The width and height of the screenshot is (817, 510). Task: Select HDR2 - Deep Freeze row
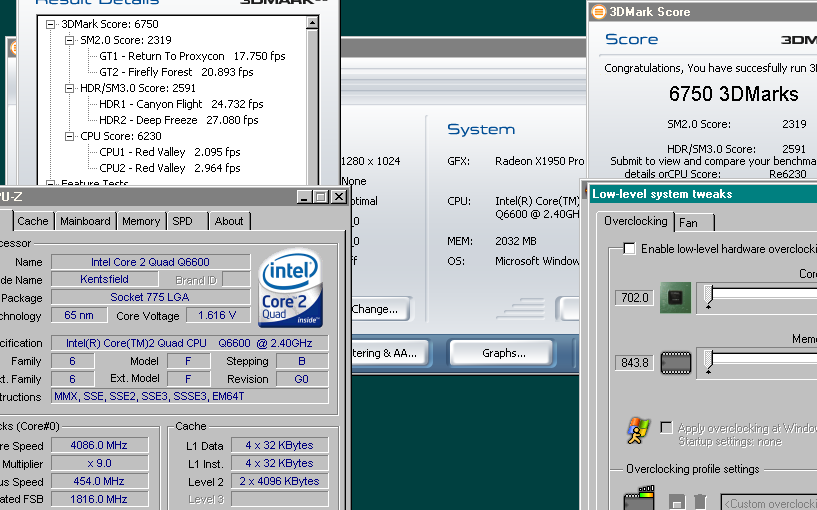click(178, 120)
